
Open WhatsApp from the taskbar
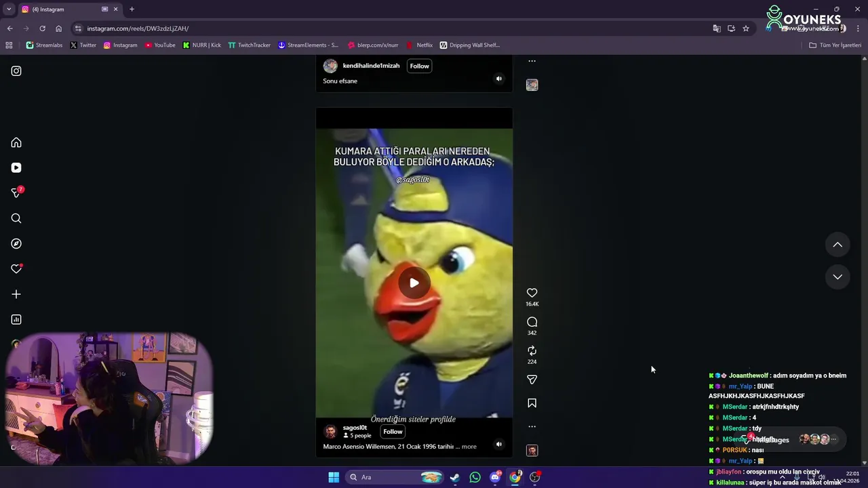click(475, 477)
